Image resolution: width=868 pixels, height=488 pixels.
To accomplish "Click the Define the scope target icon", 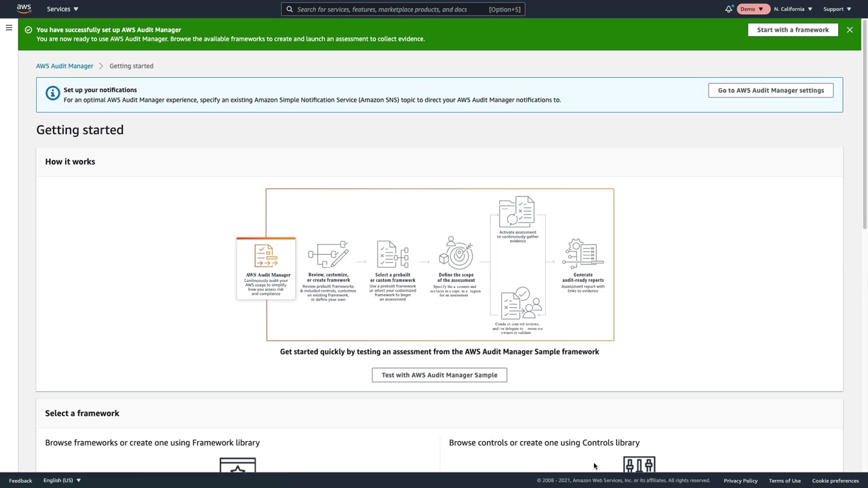I will pos(456,253).
